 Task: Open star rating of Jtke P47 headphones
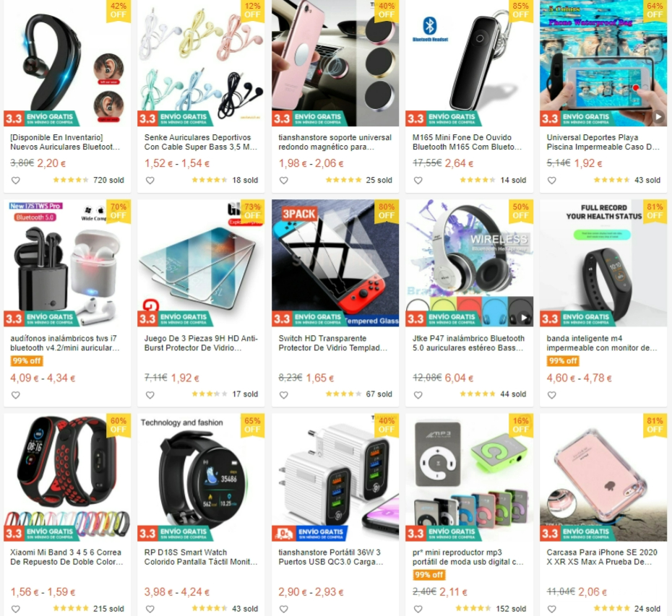pyautogui.click(x=477, y=394)
